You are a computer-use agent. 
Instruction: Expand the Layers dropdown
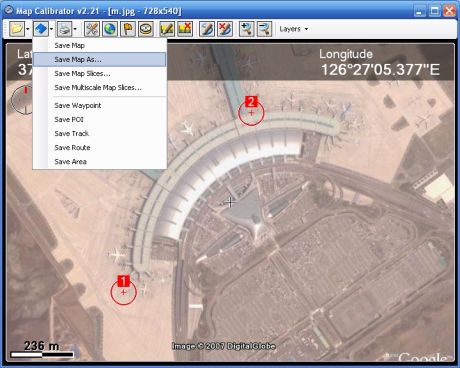pyautogui.click(x=293, y=29)
